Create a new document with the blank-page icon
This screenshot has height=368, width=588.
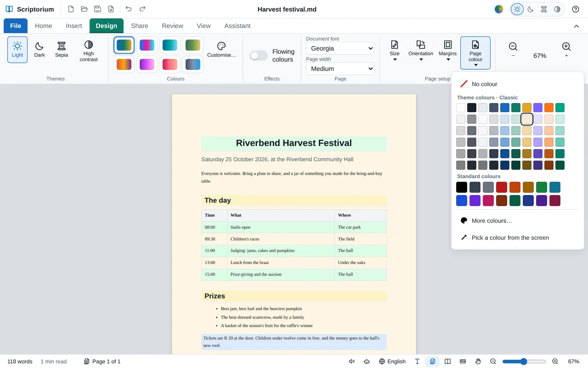pos(71,9)
